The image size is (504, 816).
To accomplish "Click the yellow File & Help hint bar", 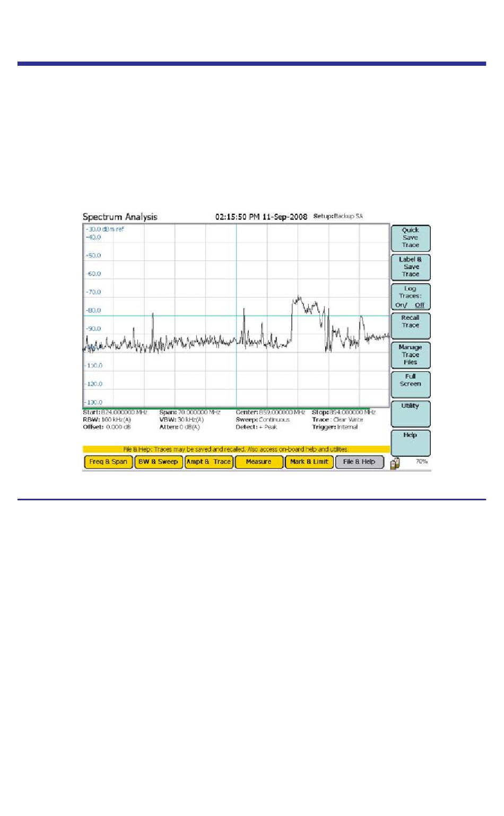I will click(237, 449).
